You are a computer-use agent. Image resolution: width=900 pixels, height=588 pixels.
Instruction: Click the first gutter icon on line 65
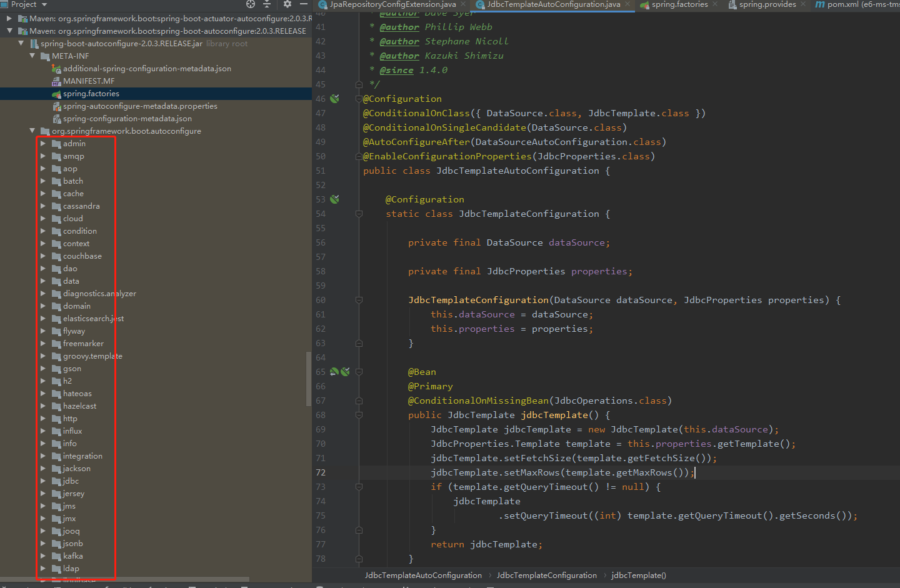pos(334,372)
